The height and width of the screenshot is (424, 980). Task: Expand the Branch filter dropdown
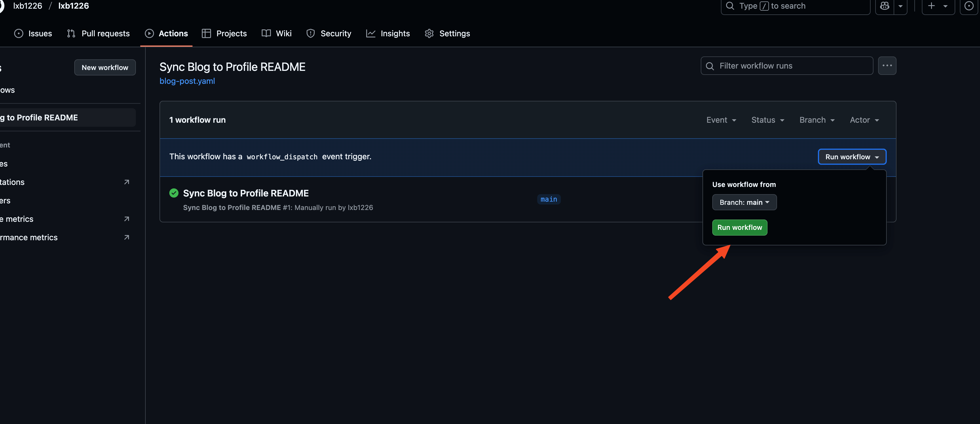817,120
